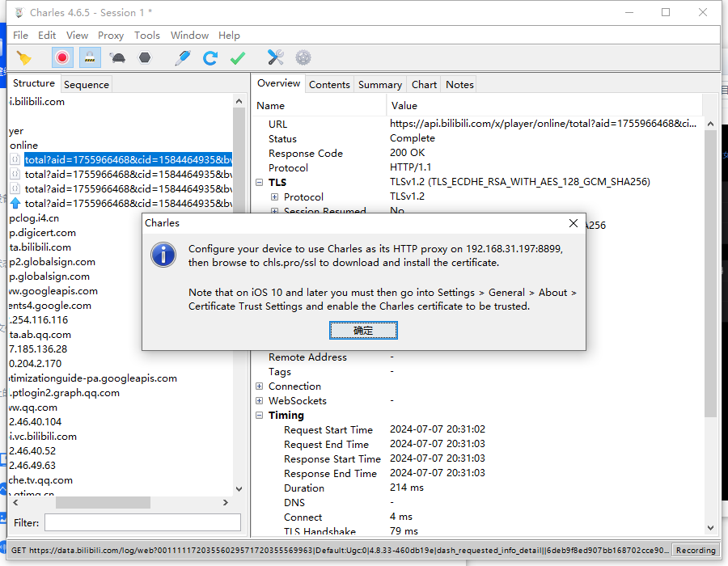Select the ents4.google.com host entry
Viewport: 728px width, 566px height.
[49, 306]
